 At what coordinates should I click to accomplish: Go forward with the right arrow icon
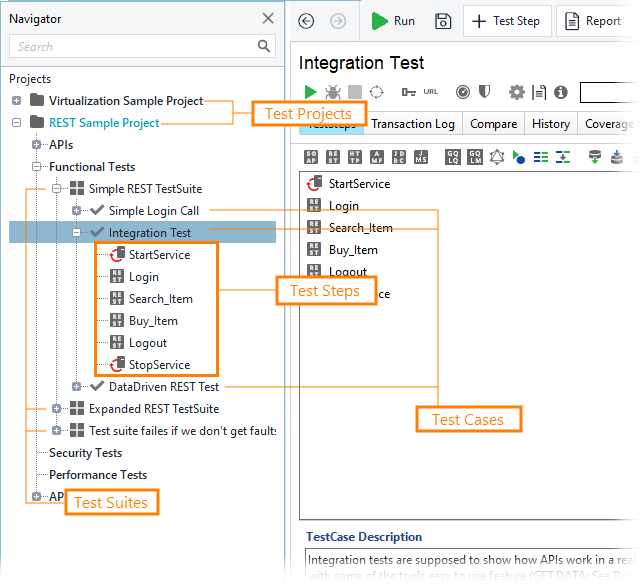(338, 21)
